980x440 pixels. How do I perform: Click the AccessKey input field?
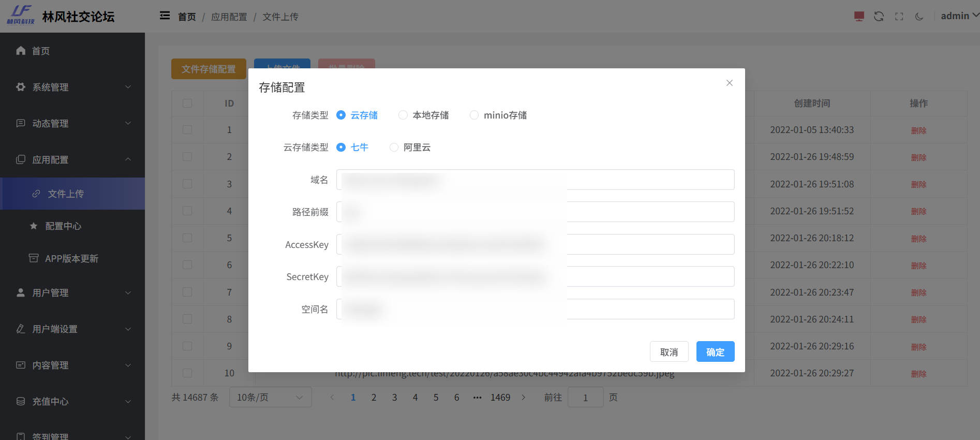536,244
